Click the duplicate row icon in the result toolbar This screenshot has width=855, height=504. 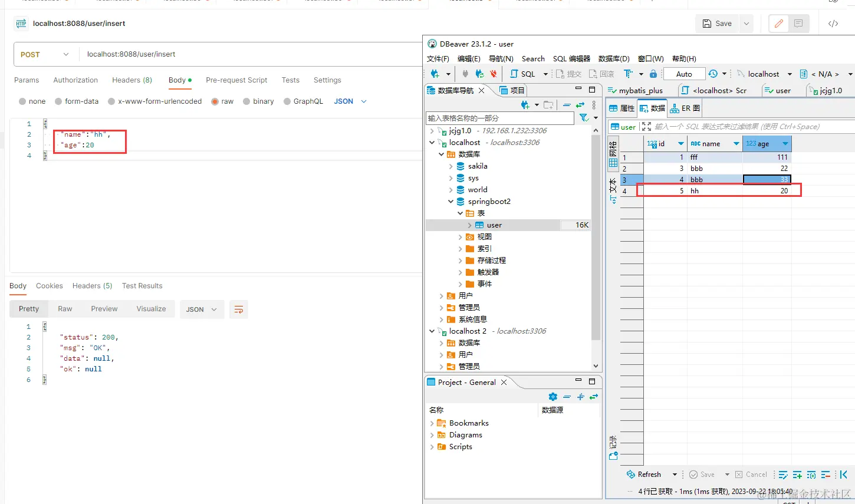tap(811, 475)
